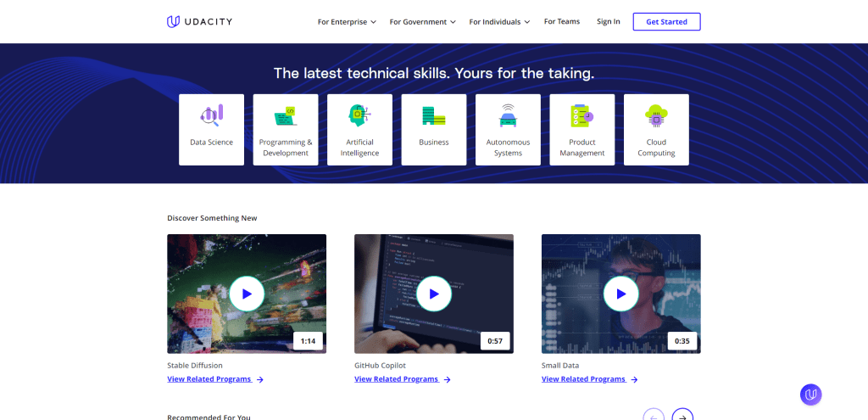Click the Small Data title text

[x=560, y=366]
